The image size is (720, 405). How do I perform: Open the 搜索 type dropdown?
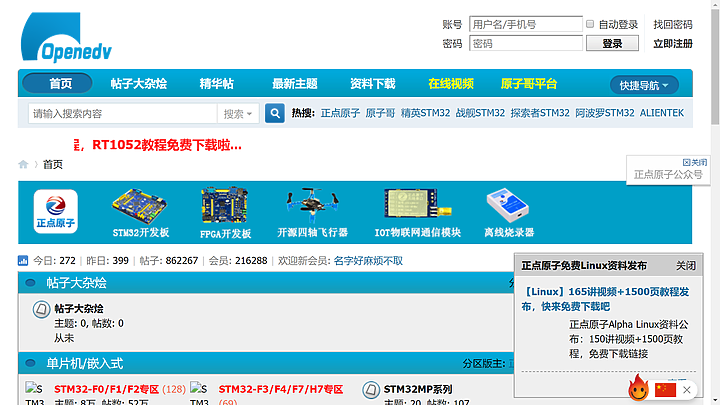coord(238,113)
